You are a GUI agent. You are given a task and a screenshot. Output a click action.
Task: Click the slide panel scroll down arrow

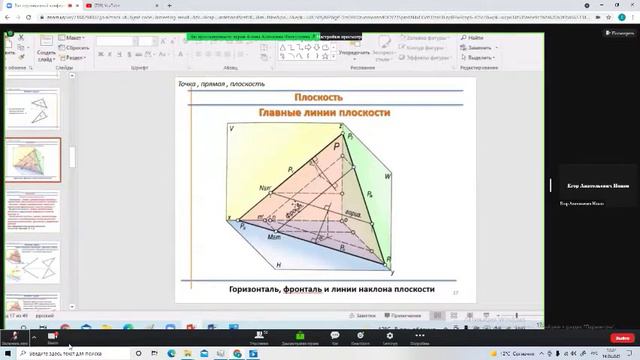(x=72, y=307)
